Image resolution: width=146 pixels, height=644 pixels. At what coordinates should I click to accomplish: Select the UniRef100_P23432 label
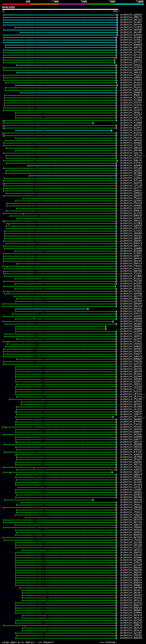pyautogui.click(x=131, y=341)
